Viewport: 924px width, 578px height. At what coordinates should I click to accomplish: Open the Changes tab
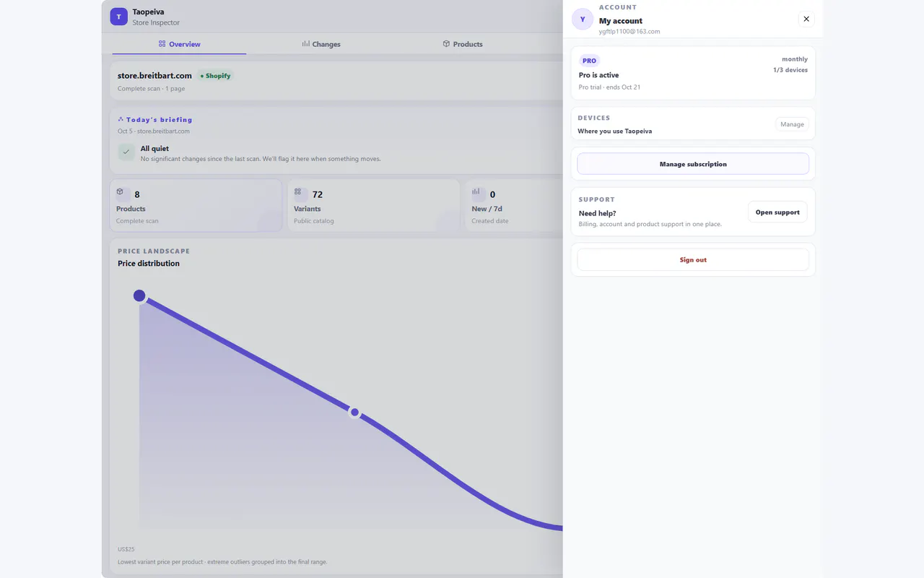coord(321,44)
